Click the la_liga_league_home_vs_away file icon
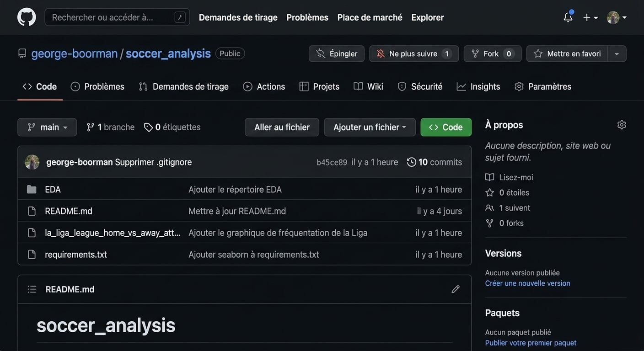Image resolution: width=644 pixels, height=351 pixels. [32, 233]
